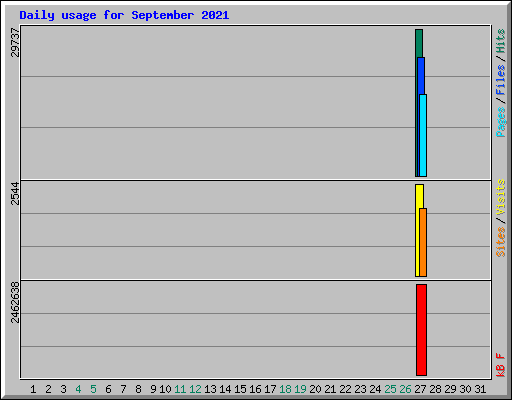Click day 29 on the x-axis
This screenshot has height=400, width=512.
click(450, 389)
